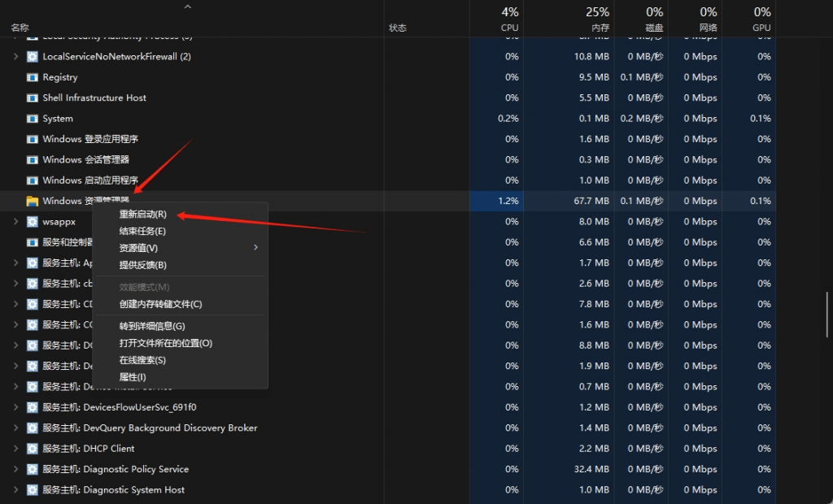833x504 pixels.
Task: Click the DevQuery Background Discovery Broker gear icon
Action: [x=33, y=428]
